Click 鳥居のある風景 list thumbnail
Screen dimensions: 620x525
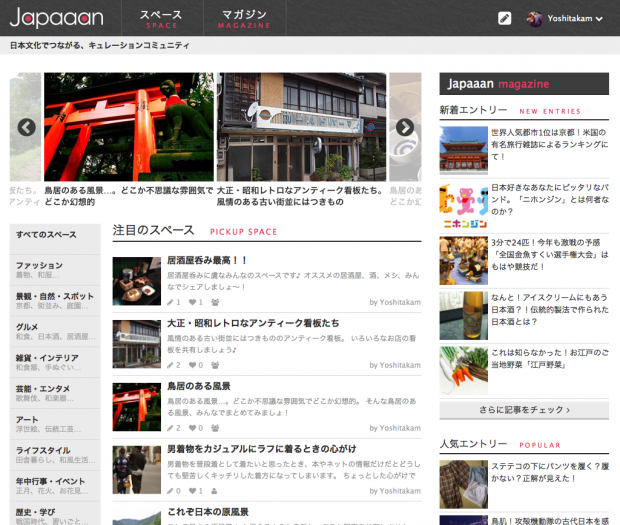(136, 407)
